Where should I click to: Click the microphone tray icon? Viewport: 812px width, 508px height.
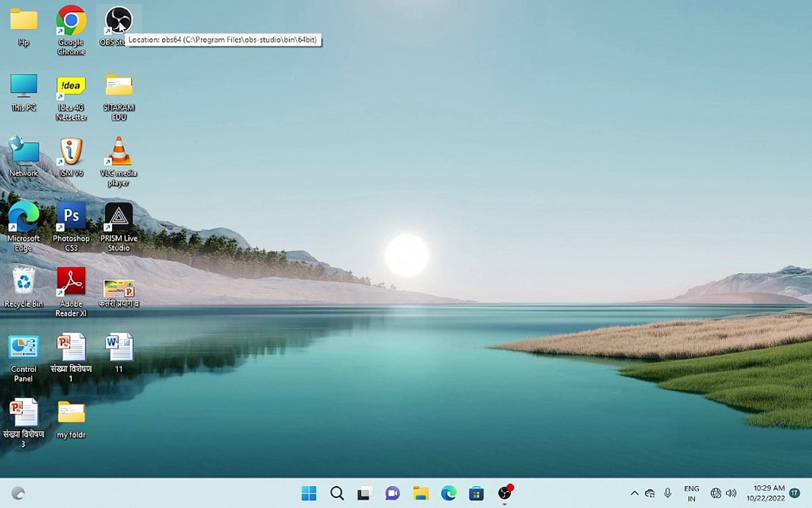[x=668, y=493]
